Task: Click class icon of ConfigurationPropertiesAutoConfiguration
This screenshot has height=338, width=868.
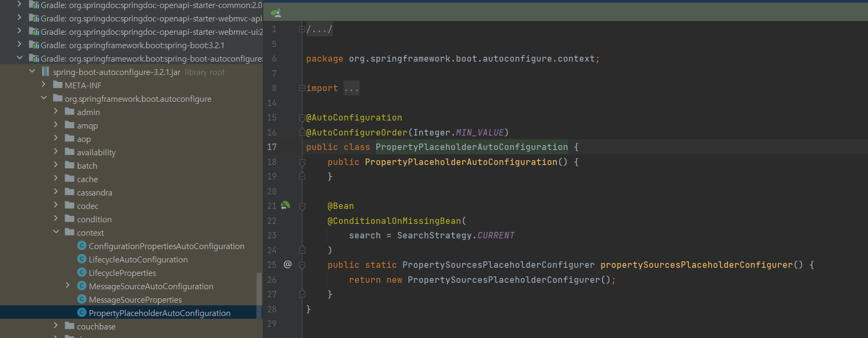Action: click(x=82, y=245)
